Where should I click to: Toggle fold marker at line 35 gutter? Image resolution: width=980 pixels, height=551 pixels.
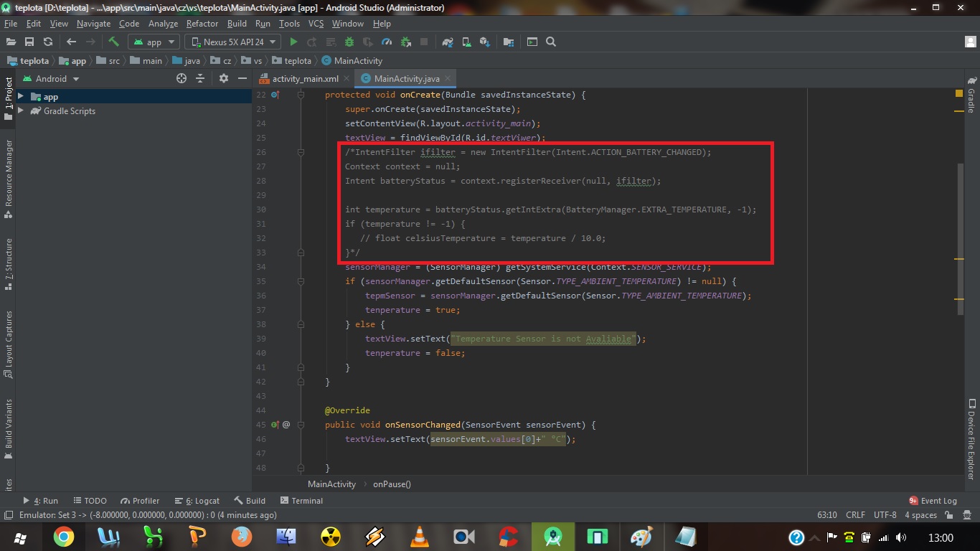(x=301, y=281)
